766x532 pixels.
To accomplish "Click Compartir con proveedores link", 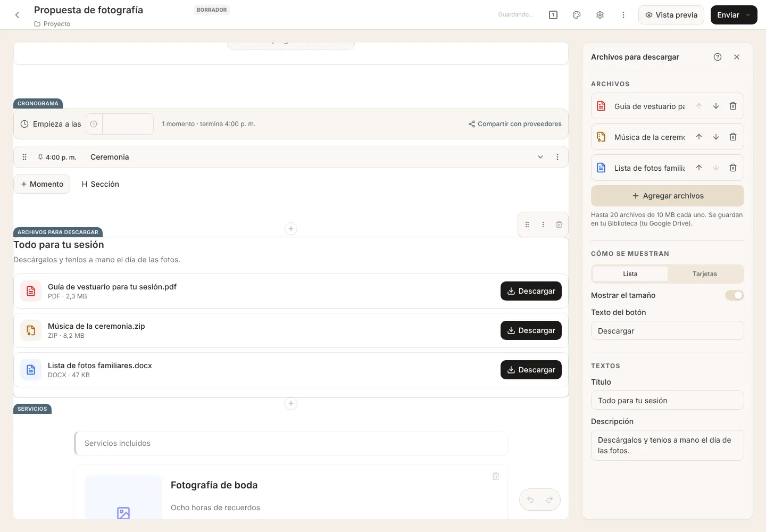I will pyautogui.click(x=515, y=124).
